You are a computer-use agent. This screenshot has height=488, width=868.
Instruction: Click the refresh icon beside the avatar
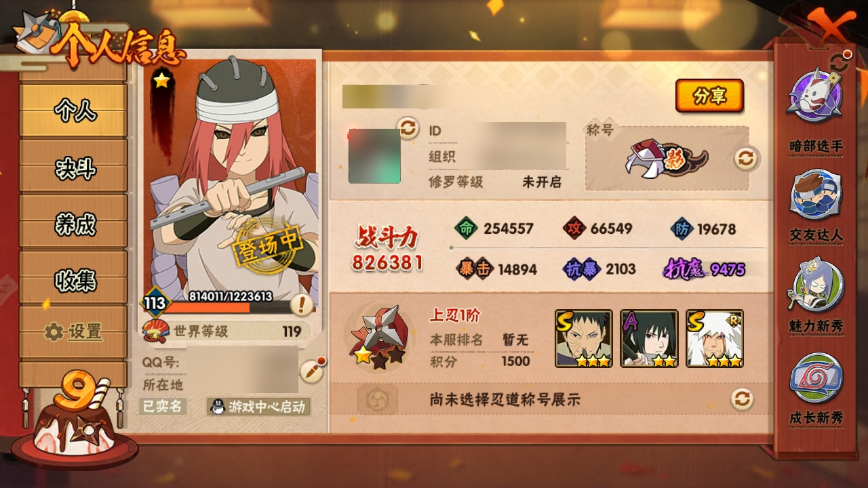408,127
